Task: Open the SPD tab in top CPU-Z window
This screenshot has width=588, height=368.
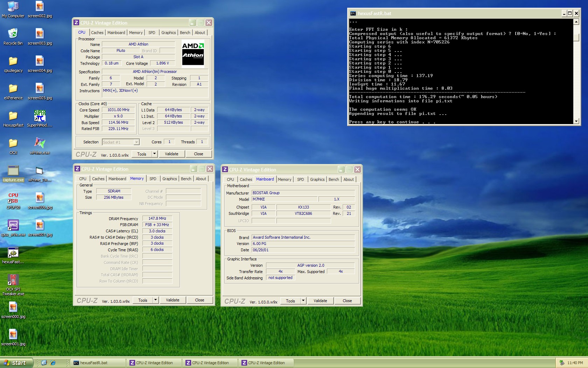Action: [x=152, y=33]
